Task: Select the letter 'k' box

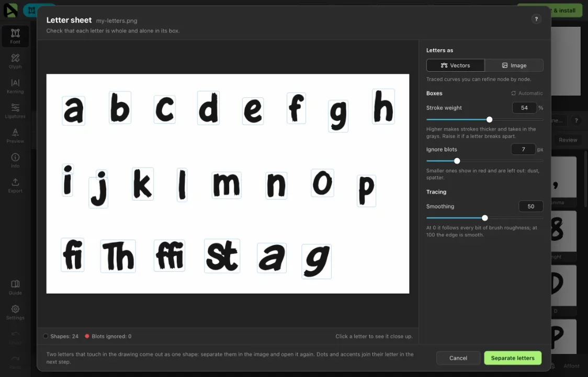Action: tap(143, 184)
